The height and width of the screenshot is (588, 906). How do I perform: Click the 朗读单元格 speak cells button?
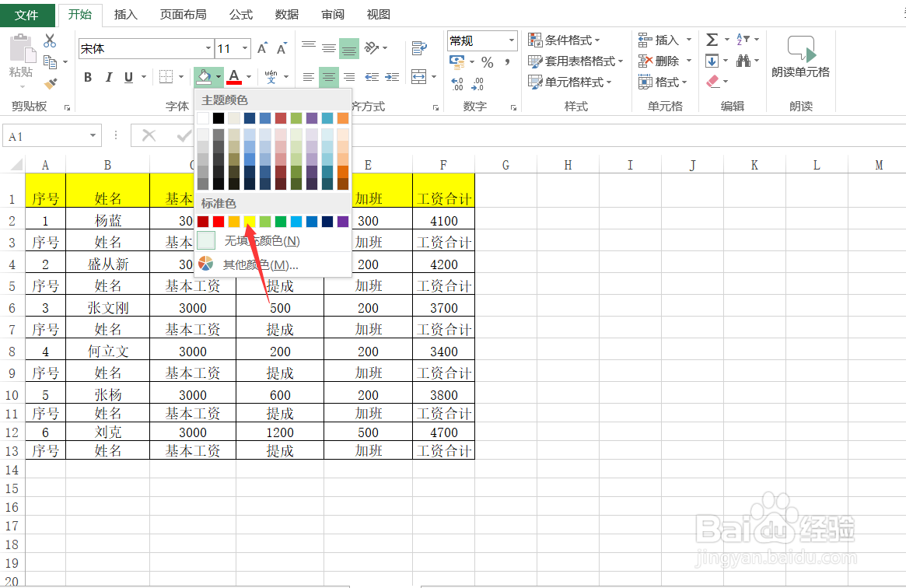point(800,56)
